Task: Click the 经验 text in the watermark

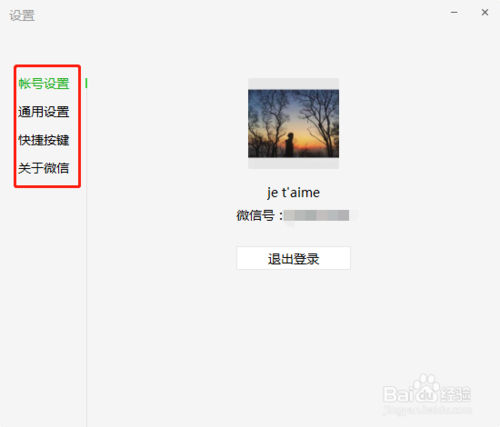Action: coord(455,394)
